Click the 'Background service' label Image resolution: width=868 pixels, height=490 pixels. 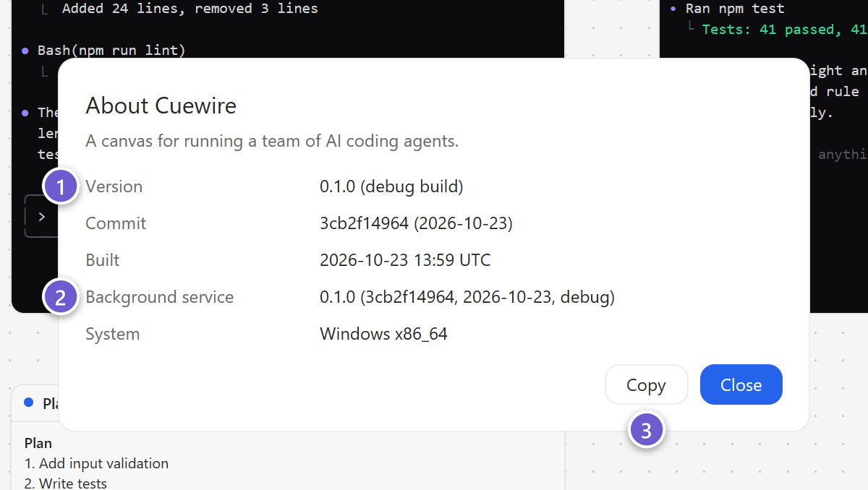159,297
